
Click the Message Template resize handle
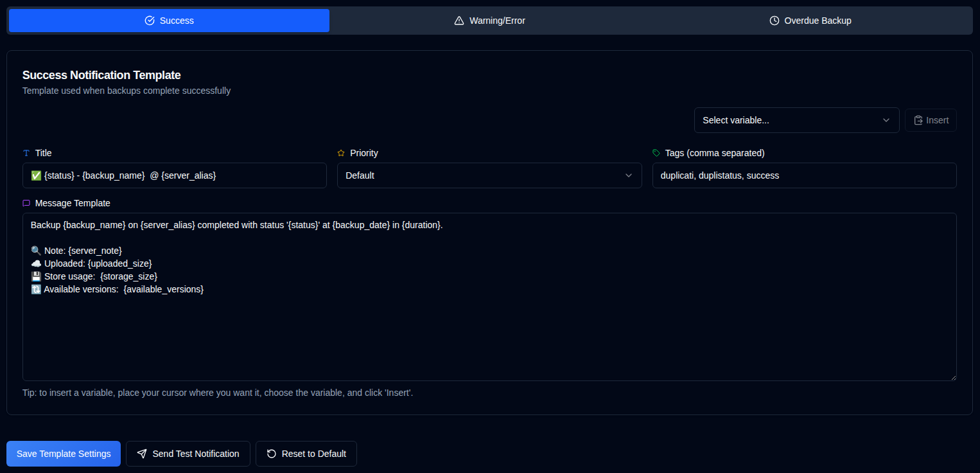[x=954, y=379]
